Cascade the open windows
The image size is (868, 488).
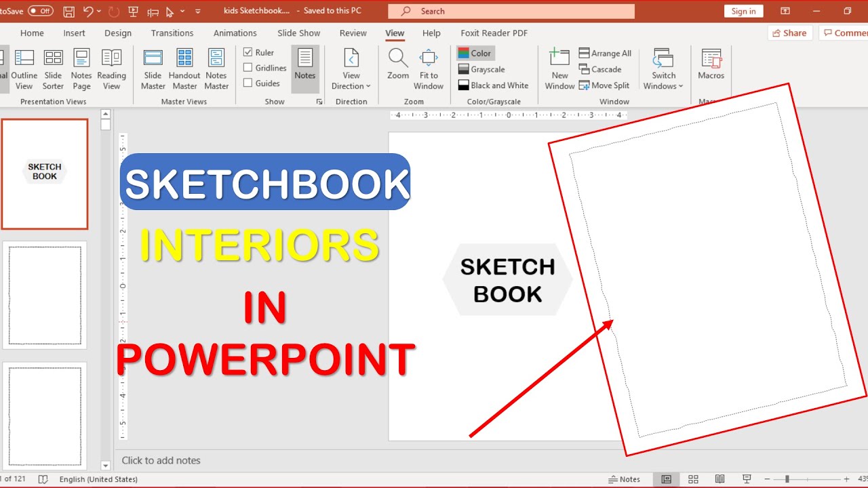(600, 69)
